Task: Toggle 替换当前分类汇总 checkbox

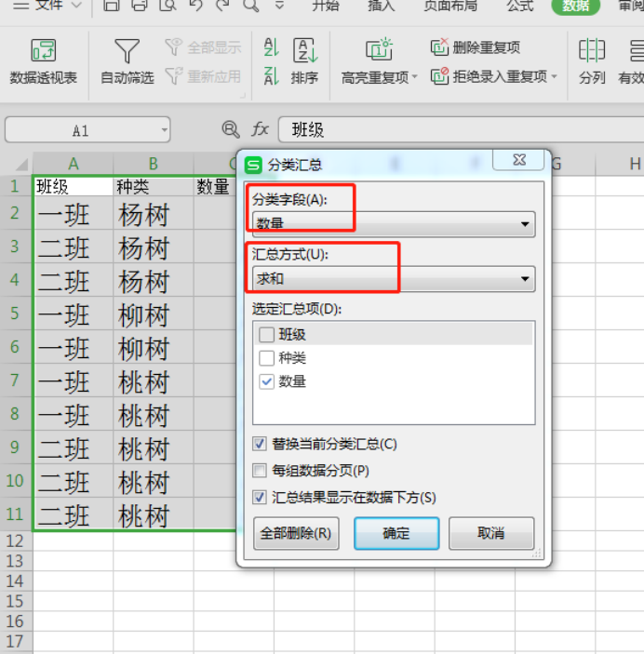Action: pos(260,444)
